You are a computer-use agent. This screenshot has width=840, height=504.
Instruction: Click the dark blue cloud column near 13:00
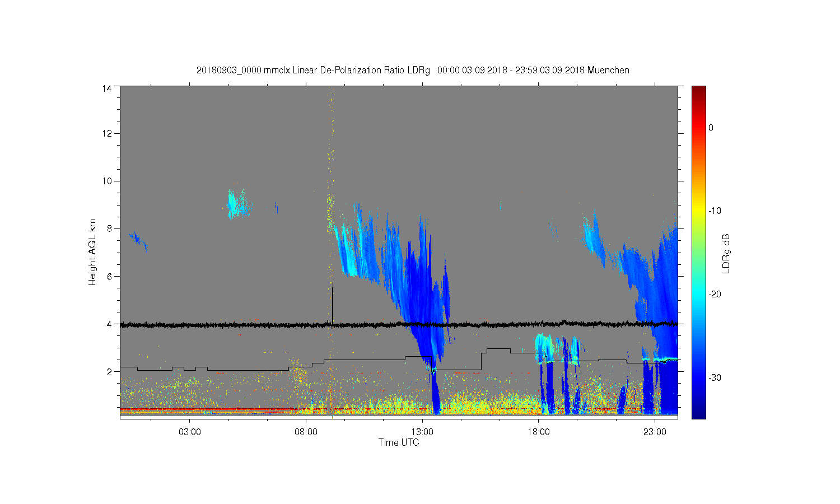coord(421,291)
